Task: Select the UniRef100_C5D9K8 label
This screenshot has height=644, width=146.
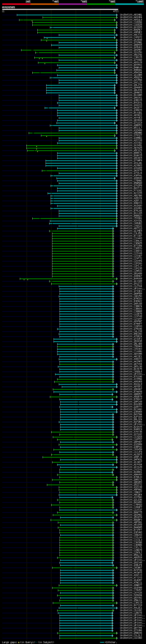Action: click(131, 347)
